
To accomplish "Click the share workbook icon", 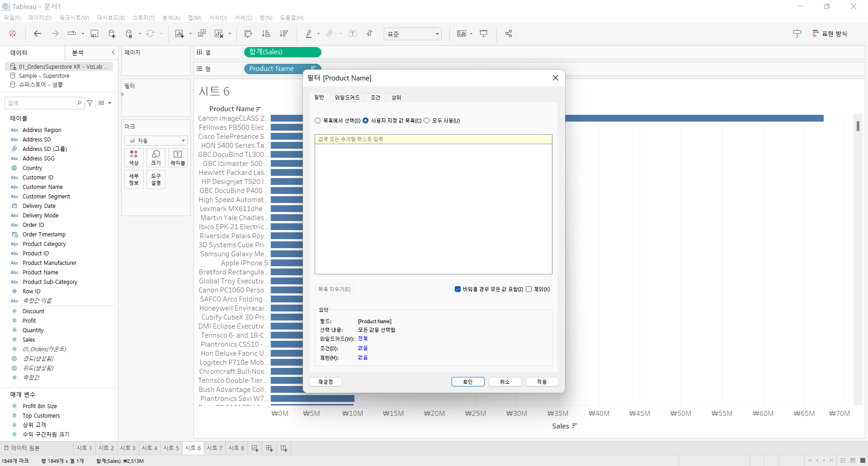I will (509, 33).
